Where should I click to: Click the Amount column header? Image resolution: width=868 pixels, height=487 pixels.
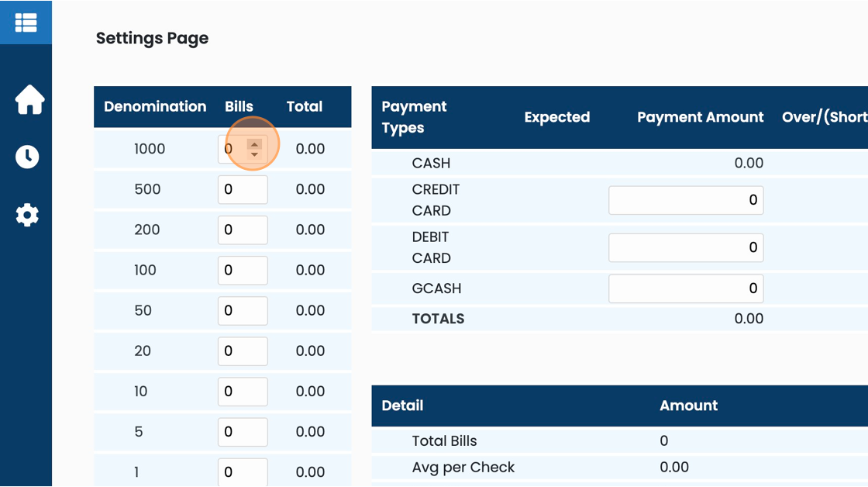689,406
